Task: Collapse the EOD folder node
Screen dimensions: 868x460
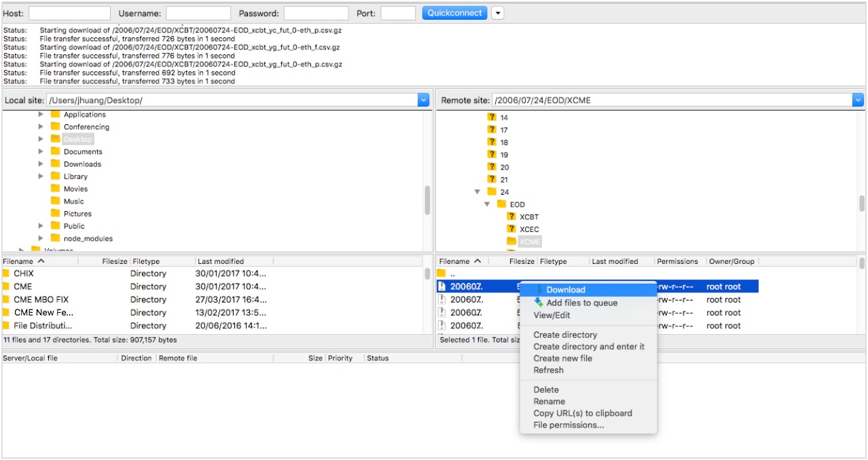Action: coord(487,204)
